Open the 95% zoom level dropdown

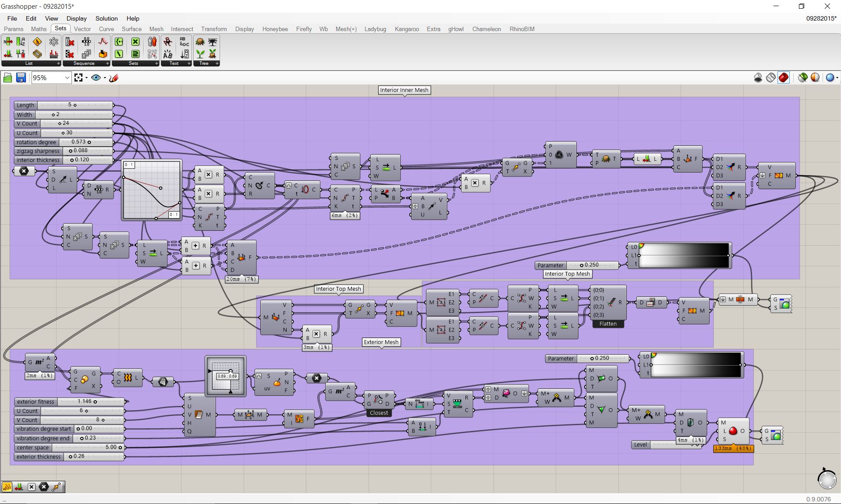coord(67,78)
